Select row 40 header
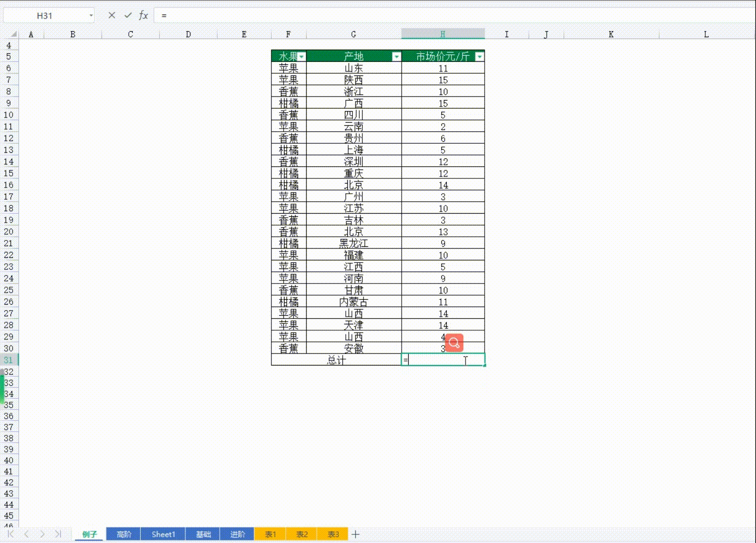The width and height of the screenshot is (756, 543). [9, 460]
